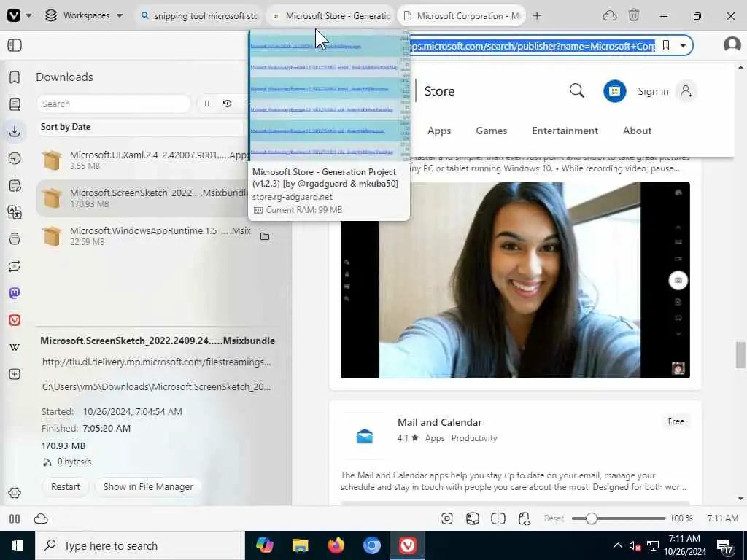Click the status bar clock 7:11 AM
Screen dimensions: 747x560
coord(723,518)
